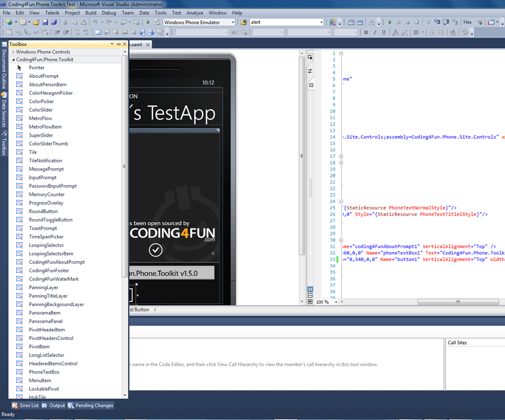Toggle Underline formatting in the toolbar
Viewport: 505px width, 420px height.
point(384,33)
